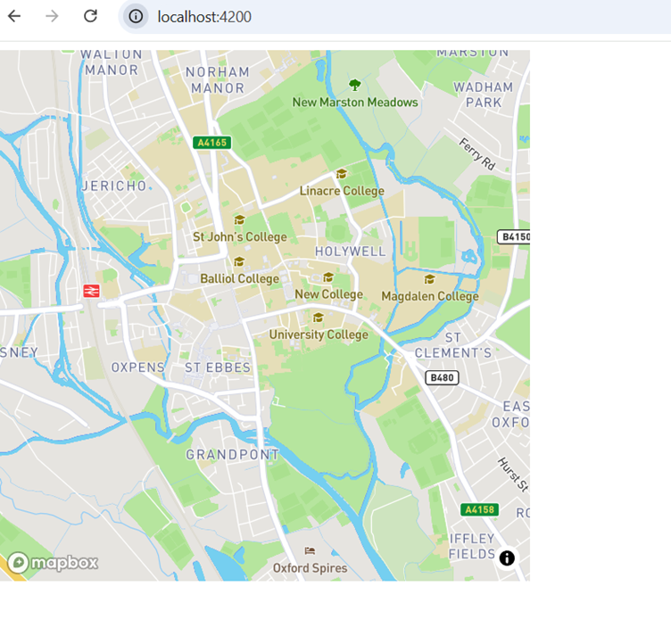Click the University College marker icon

pyautogui.click(x=318, y=318)
